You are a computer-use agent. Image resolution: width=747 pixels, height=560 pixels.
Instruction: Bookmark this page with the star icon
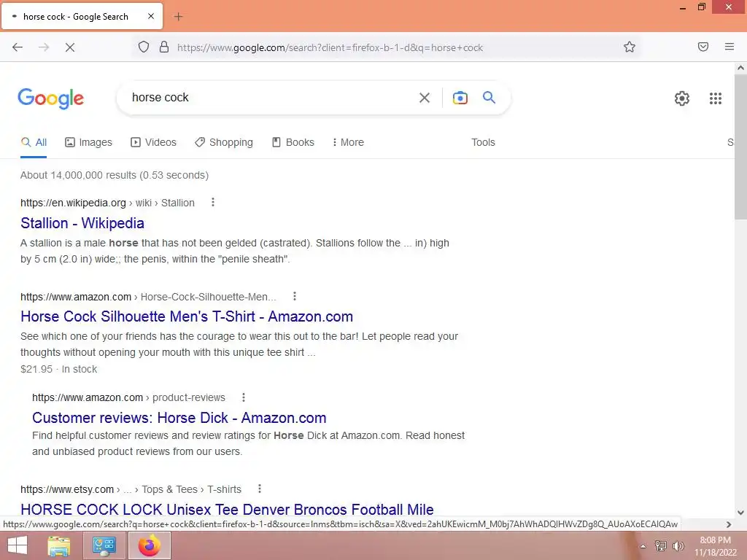(630, 47)
